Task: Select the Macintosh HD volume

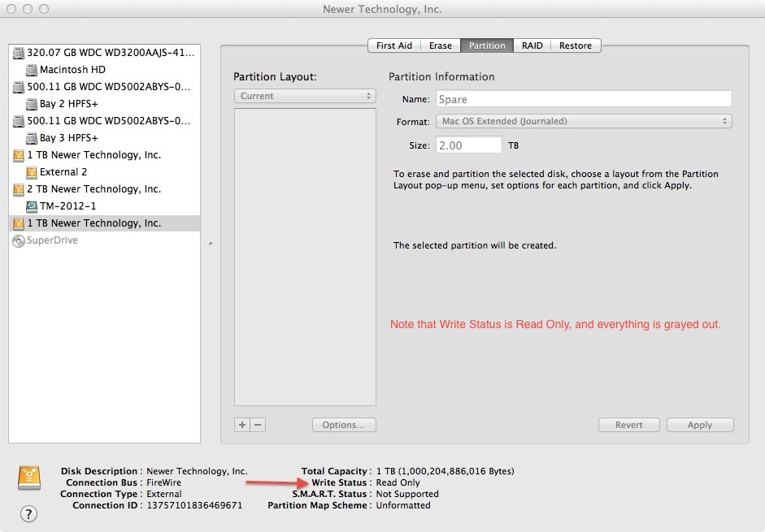Action: (x=104, y=70)
